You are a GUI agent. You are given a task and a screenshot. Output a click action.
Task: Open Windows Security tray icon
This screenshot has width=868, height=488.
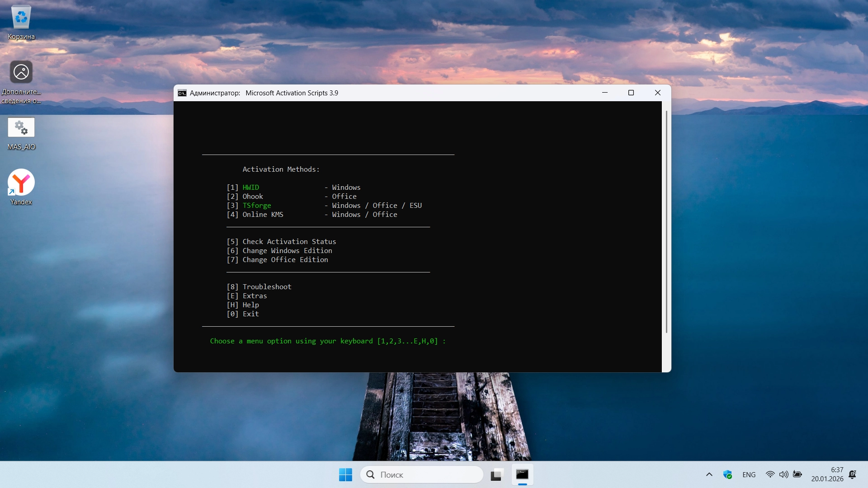point(727,474)
